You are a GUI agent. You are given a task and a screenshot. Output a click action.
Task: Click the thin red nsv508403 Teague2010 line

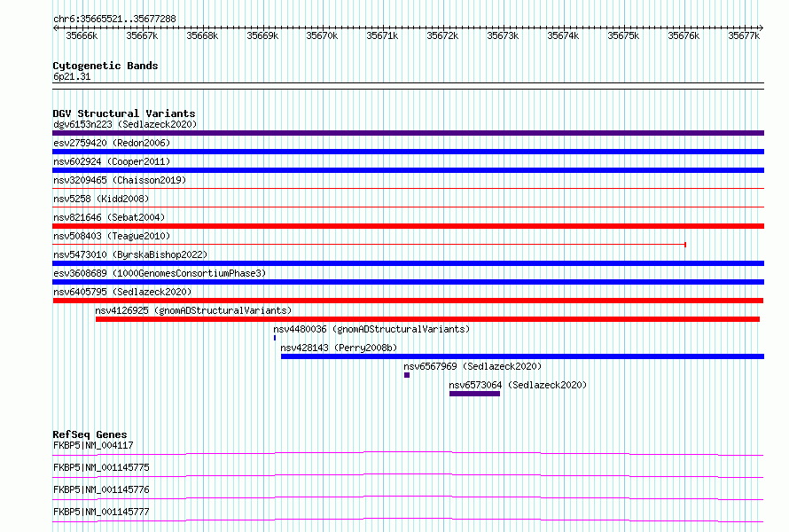369,245
